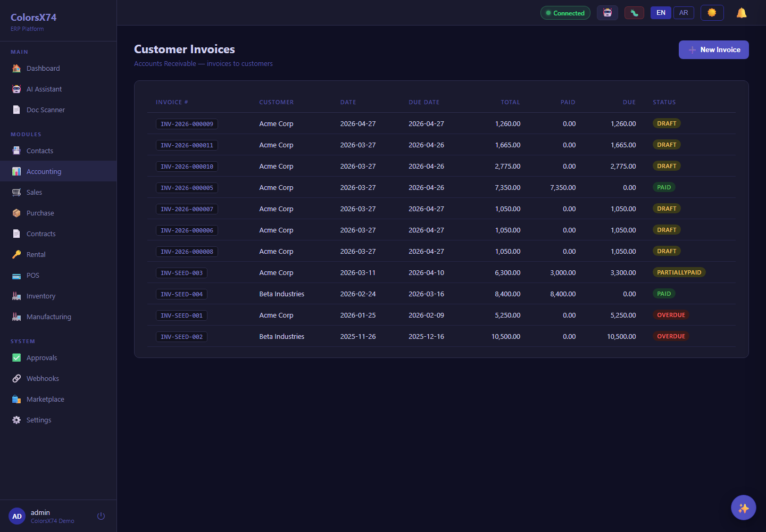Click the POS card icon
Image resolution: width=766 pixels, height=532 pixels.
click(16, 275)
